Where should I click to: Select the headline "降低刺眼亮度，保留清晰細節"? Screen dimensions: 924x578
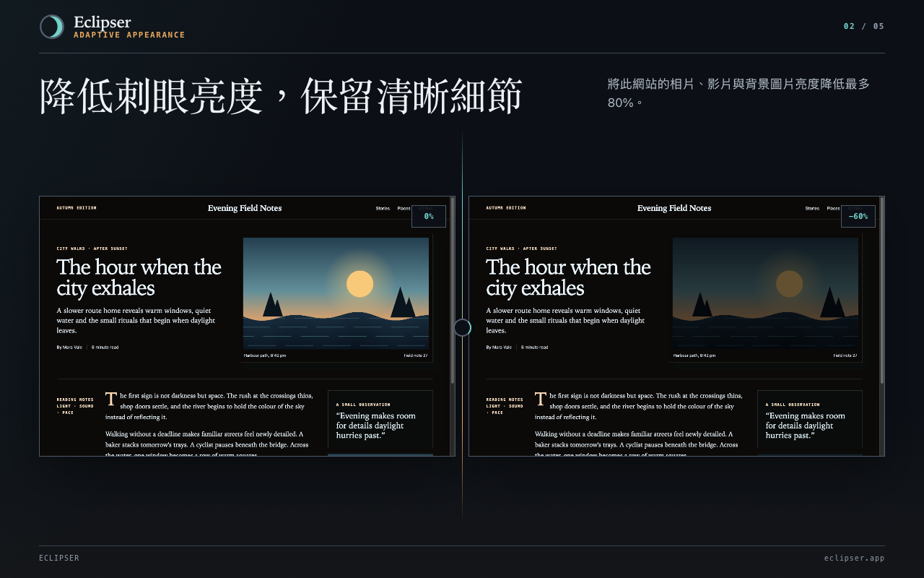point(280,96)
